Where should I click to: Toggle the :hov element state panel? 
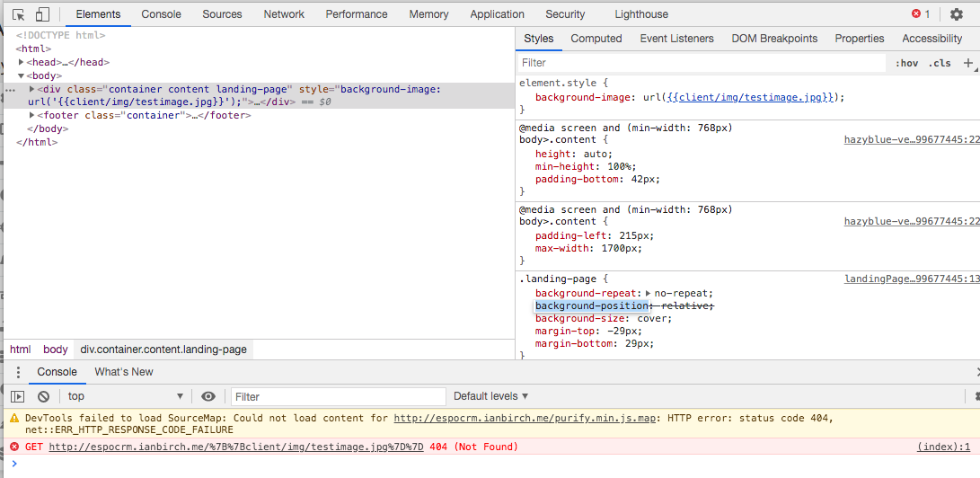tap(906, 63)
